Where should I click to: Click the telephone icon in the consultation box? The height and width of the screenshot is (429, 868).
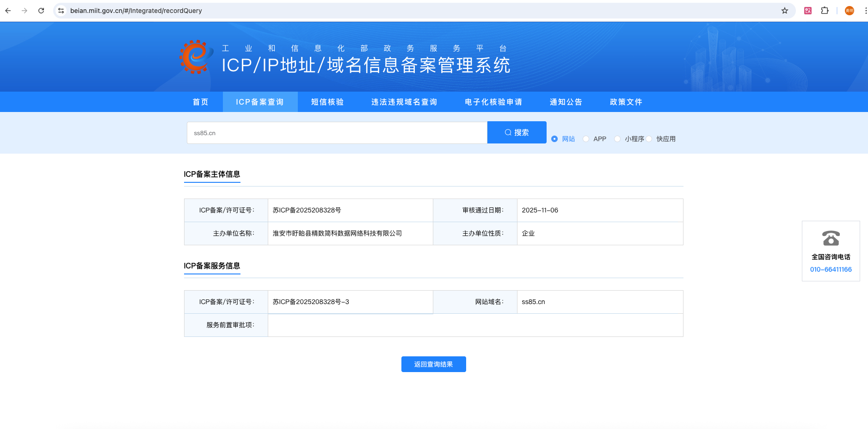tap(831, 238)
